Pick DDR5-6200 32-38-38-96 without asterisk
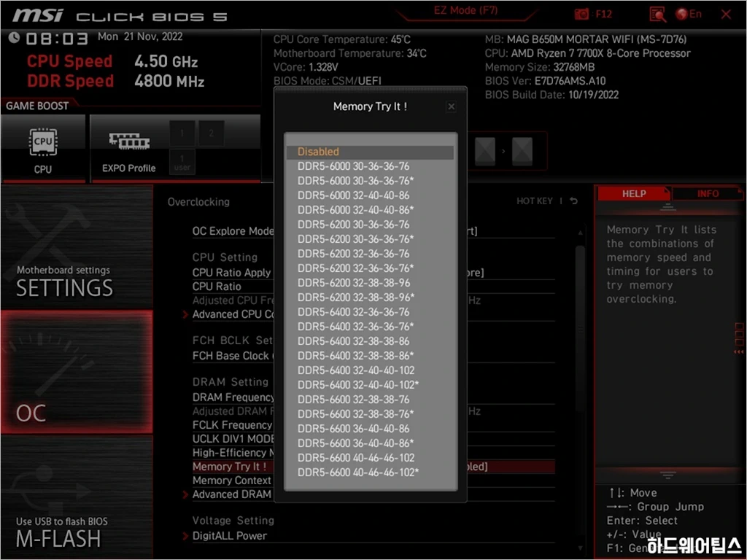The height and width of the screenshot is (560, 747). coord(370,283)
